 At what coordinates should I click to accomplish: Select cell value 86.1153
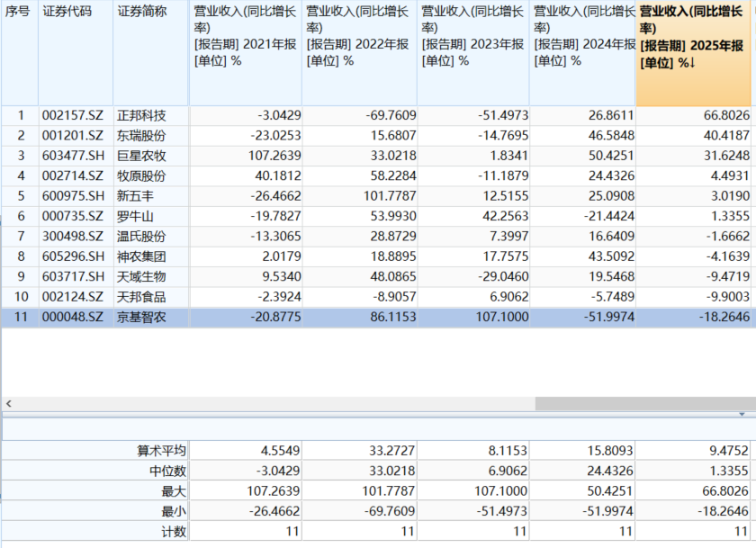[393, 317]
